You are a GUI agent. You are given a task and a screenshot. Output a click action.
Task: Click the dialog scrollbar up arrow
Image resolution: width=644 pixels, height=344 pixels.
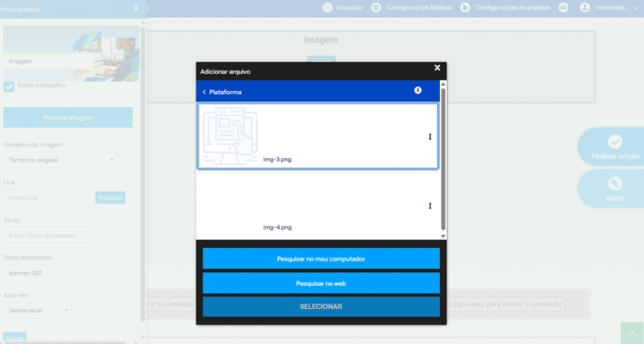point(443,84)
